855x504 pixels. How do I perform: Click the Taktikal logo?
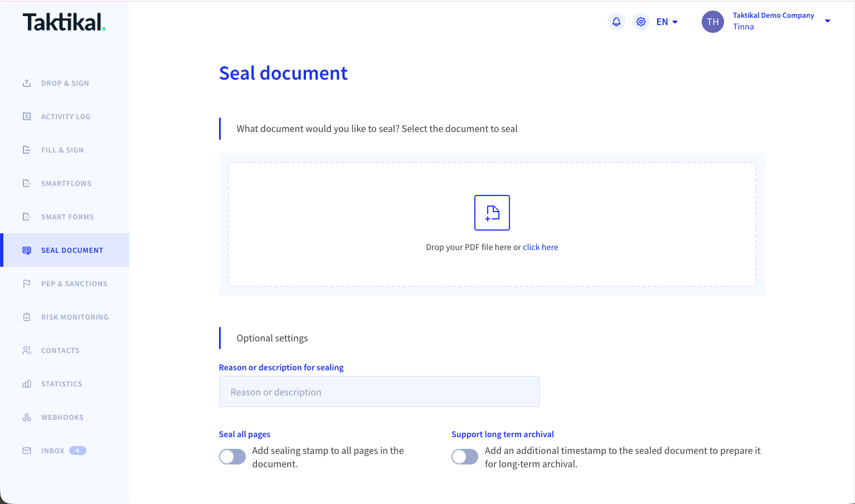coord(64,22)
